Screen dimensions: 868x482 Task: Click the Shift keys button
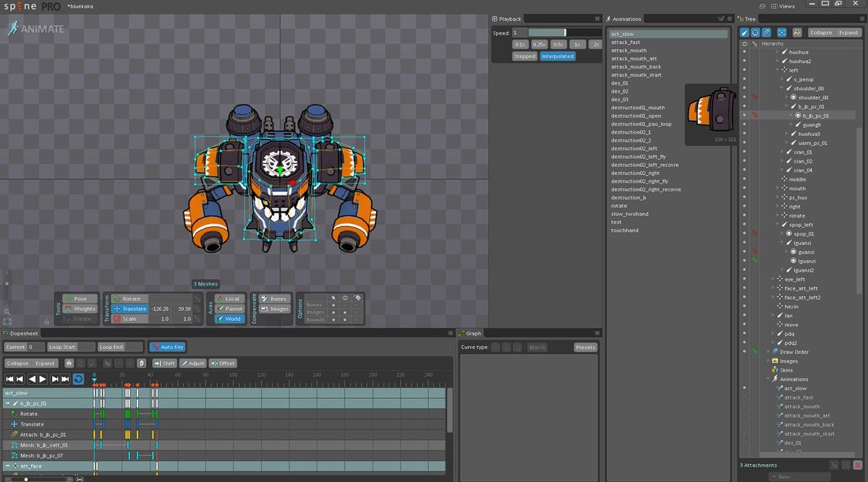pyautogui.click(x=165, y=363)
